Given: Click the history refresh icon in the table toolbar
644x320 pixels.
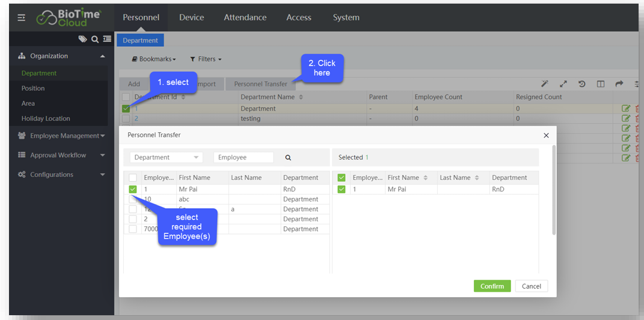Looking at the screenshot, I should pos(582,84).
